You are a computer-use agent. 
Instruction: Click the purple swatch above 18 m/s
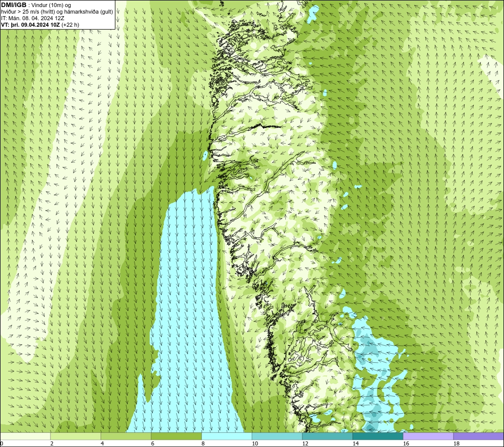click(x=479, y=436)
